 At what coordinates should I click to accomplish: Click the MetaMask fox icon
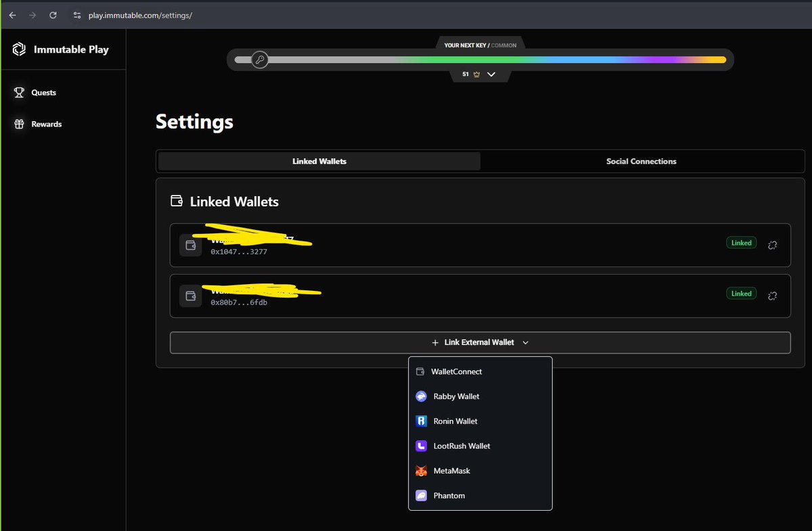pos(421,471)
